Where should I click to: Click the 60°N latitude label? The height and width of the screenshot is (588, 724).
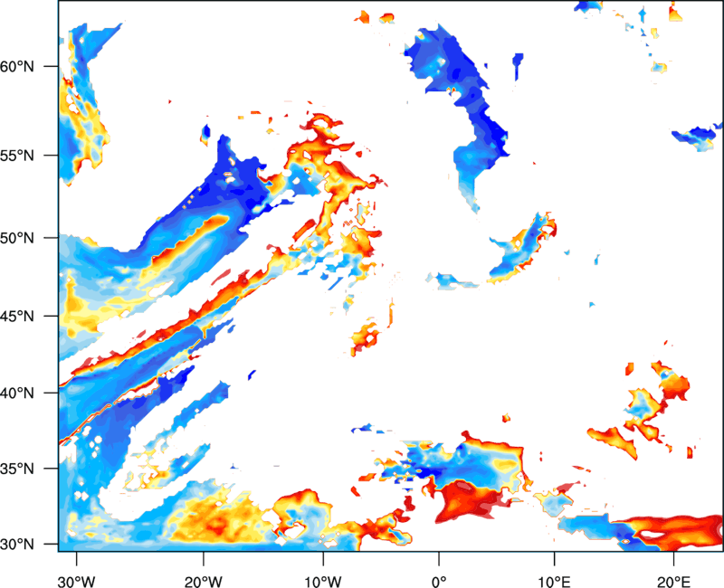tap(17, 67)
